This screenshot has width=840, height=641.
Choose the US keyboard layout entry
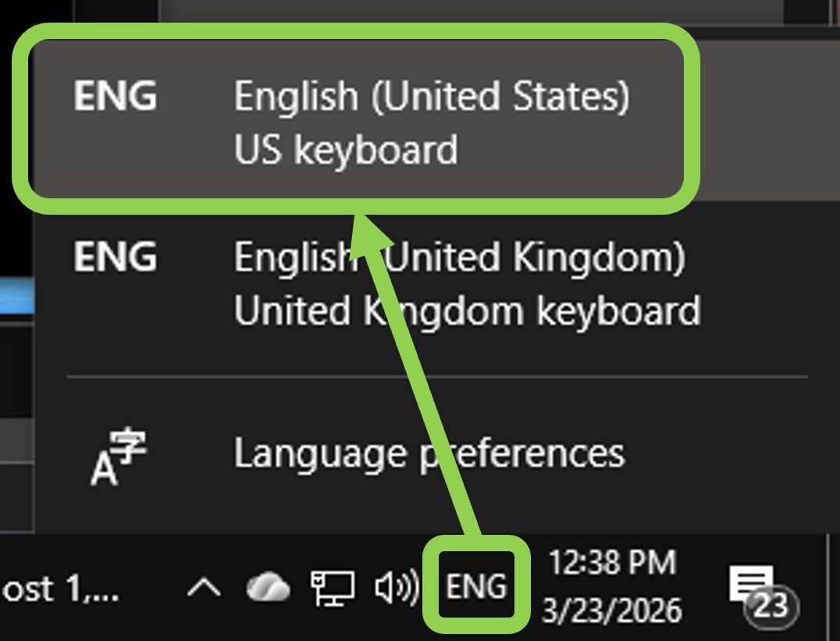(x=345, y=149)
